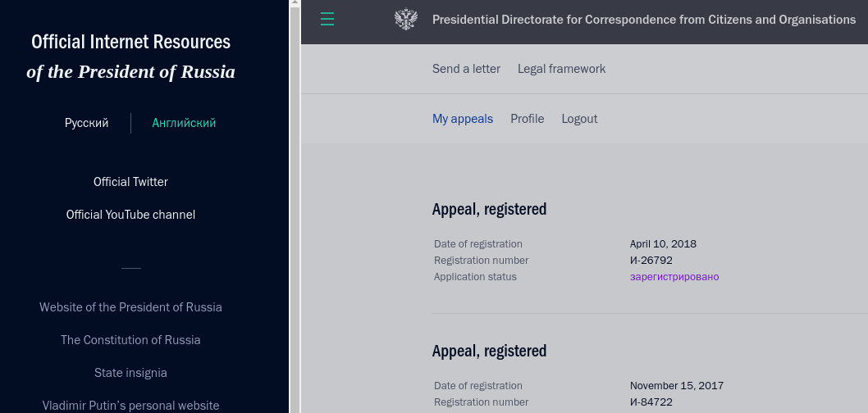This screenshot has width=868, height=413.
Task: Open The Constitution of Russia link
Action: (130, 340)
